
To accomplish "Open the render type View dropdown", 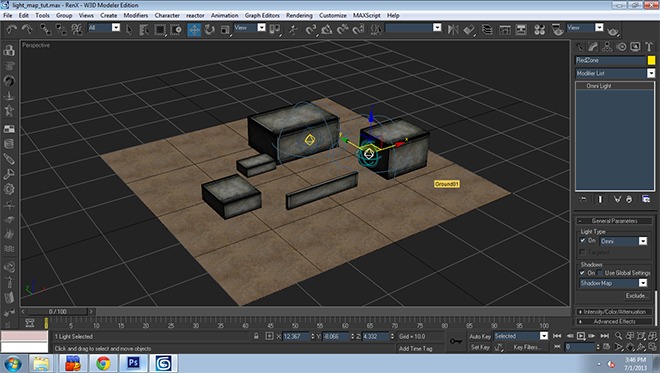I will 585,27.
